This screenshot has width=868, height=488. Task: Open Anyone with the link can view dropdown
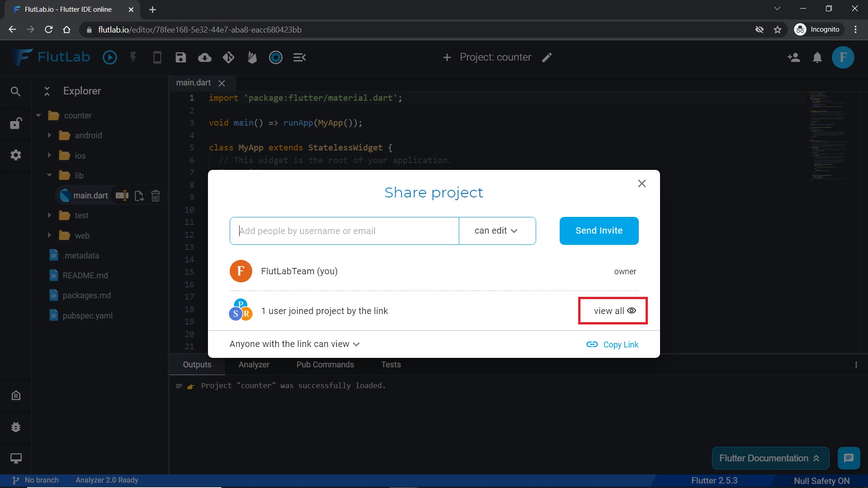[294, 344]
